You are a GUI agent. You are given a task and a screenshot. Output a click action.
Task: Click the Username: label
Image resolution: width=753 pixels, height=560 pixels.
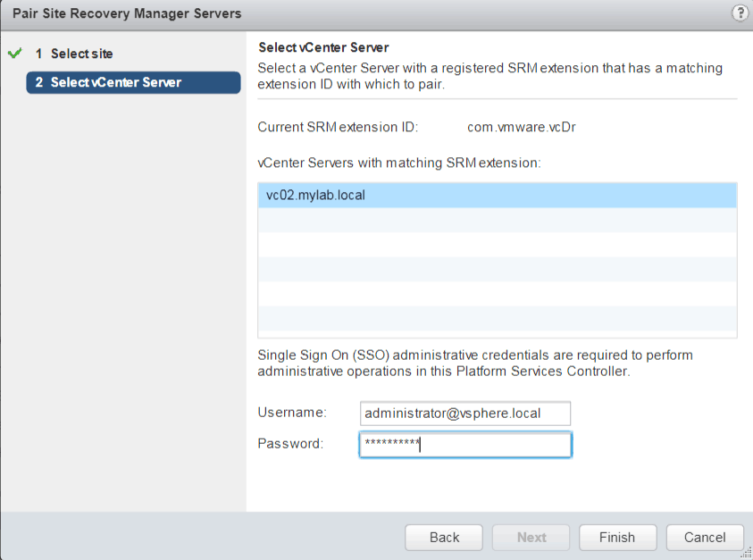pyautogui.click(x=292, y=413)
